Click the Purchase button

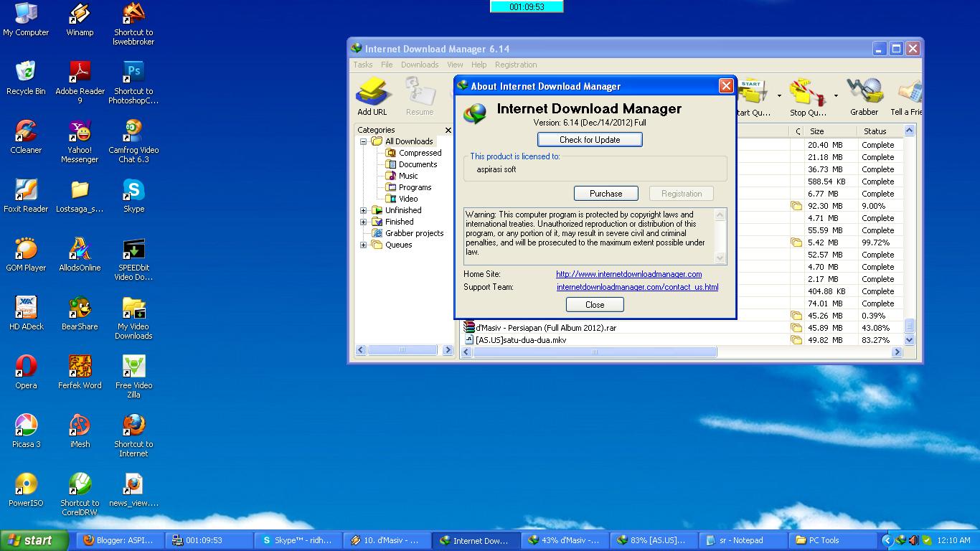point(606,194)
